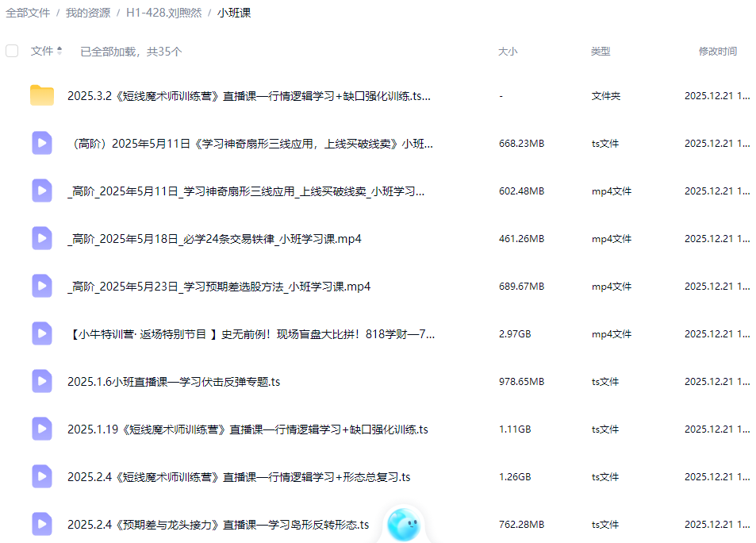Viewport: 756px width, 543px height.
Task: Click the video icon beside 高阶 5月11日 ts file
Action: click(41, 143)
